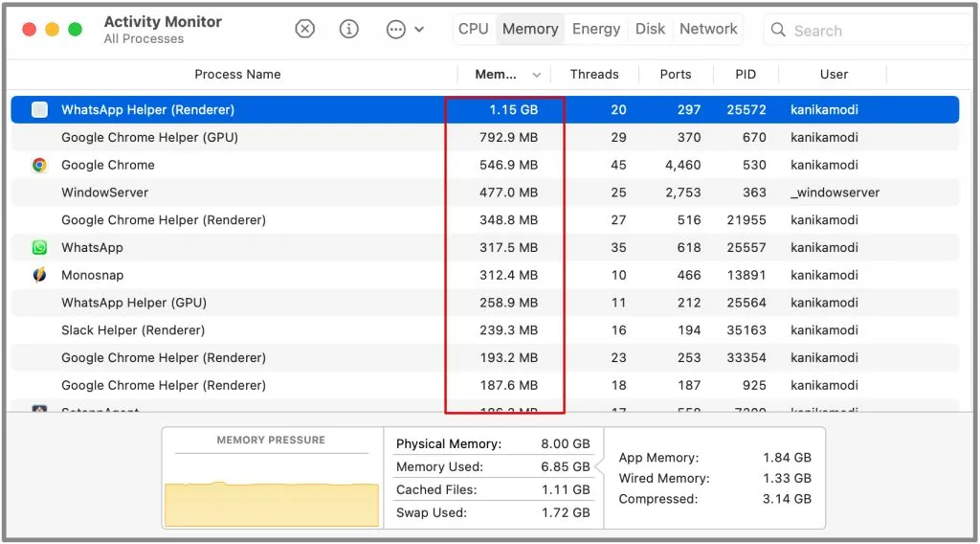Sort by the Mem... column header
The width and height of the screenshot is (980, 544).
(x=496, y=75)
